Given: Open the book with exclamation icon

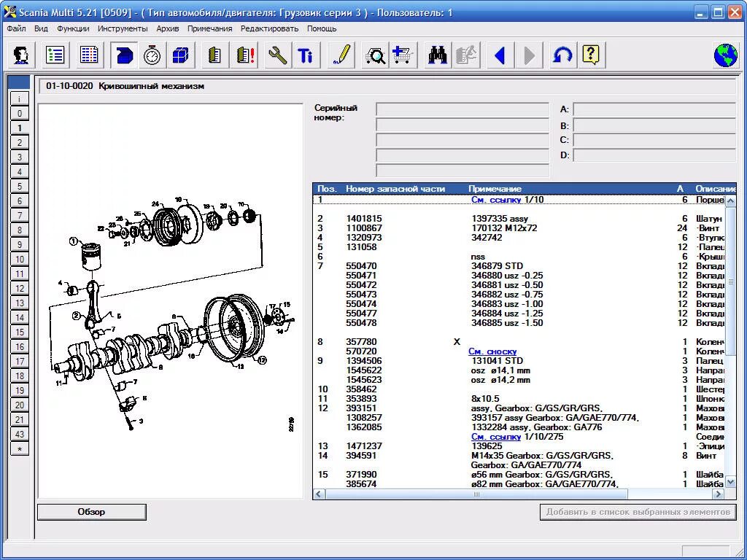Looking at the screenshot, I should [x=244, y=55].
